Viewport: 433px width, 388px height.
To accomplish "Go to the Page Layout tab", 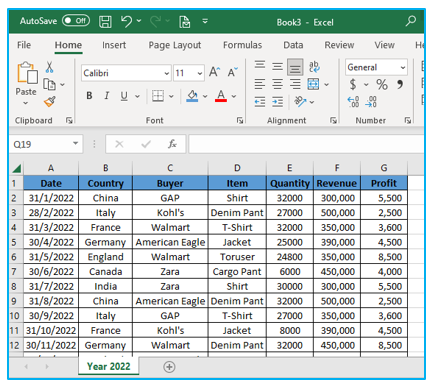I will [175, 45].
